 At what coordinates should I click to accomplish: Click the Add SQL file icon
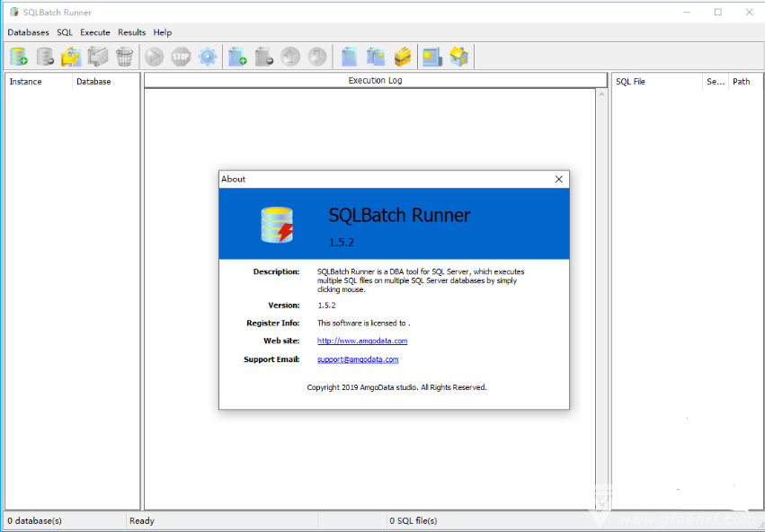[237, 57]
